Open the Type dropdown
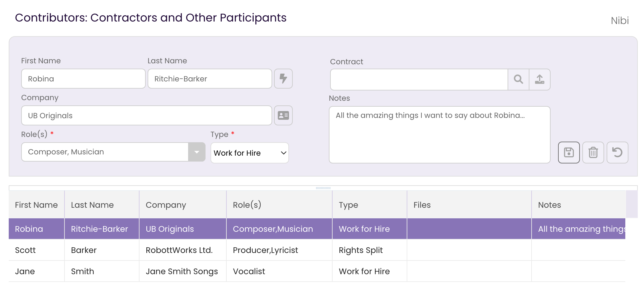The width and height of the screenshot is (644, 296). [x=249, y=153]
